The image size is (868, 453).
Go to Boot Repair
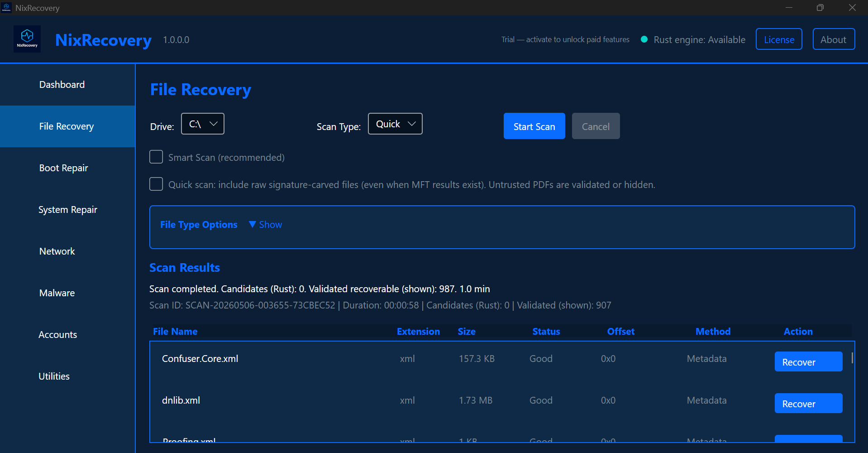tap(67, 168)
